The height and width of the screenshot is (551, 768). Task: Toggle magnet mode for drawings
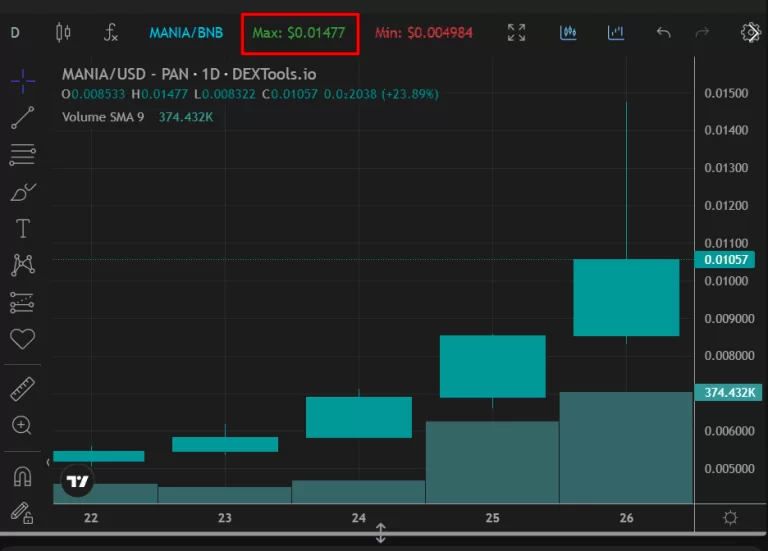pyautogui.click(x=22, y=477)
